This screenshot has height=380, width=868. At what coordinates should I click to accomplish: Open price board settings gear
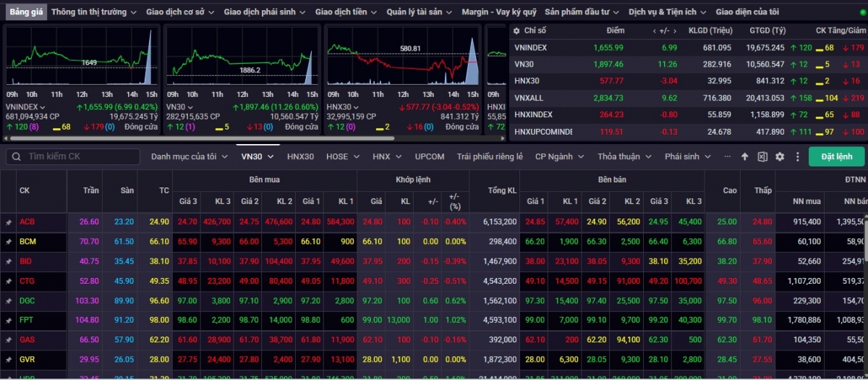coord(780,156)
